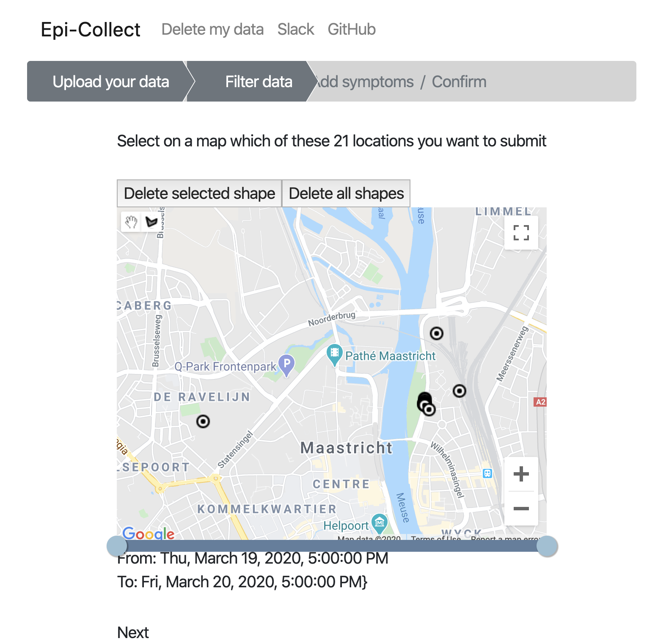Open the Delete my data page
The width and height of the screenshot is (666, 644).
[x=212, y=30]
